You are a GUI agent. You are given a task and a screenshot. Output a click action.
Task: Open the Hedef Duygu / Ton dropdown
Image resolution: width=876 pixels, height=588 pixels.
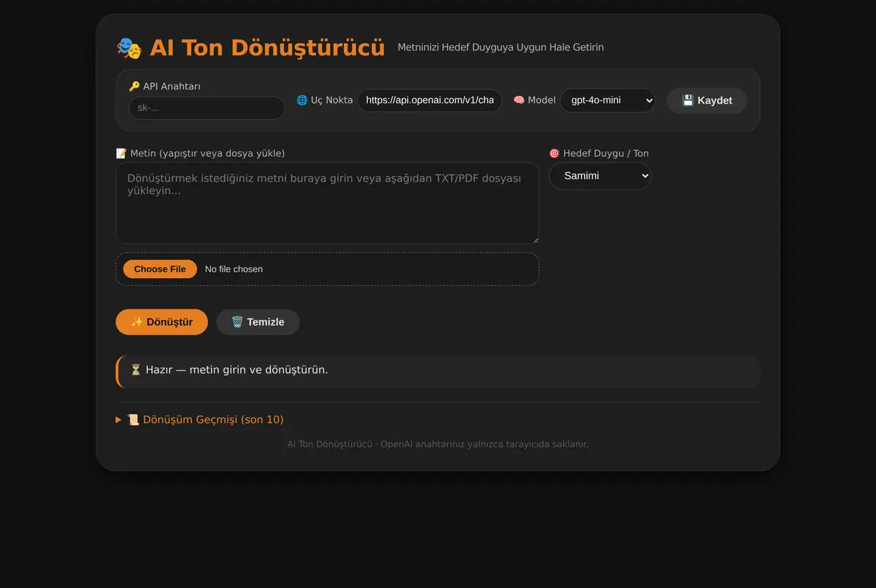600,176
